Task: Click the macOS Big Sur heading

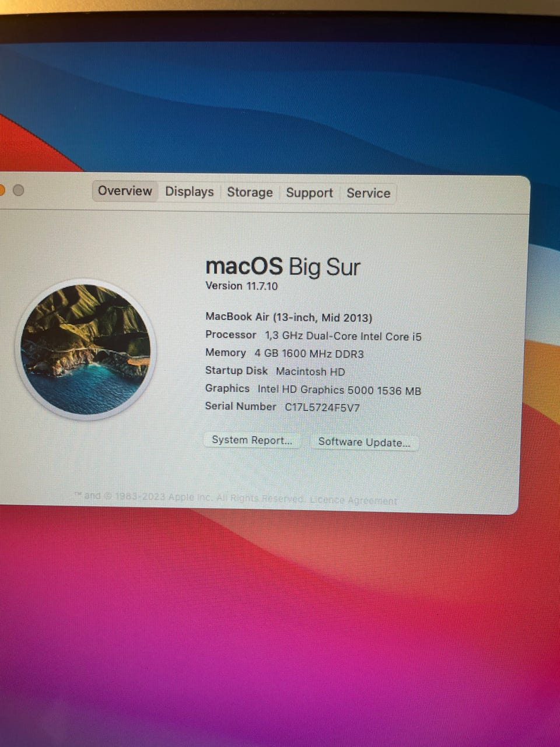Action: (283, 267)
